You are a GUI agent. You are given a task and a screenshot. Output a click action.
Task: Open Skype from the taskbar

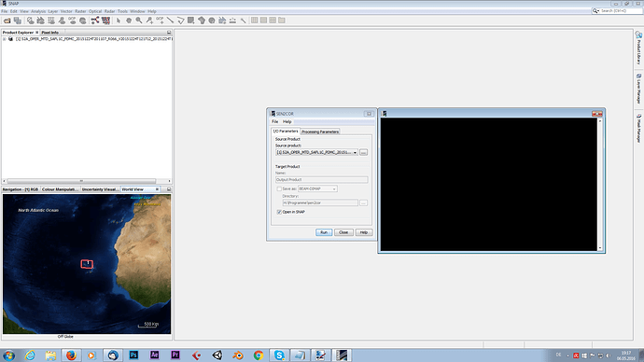pos(279,355)
